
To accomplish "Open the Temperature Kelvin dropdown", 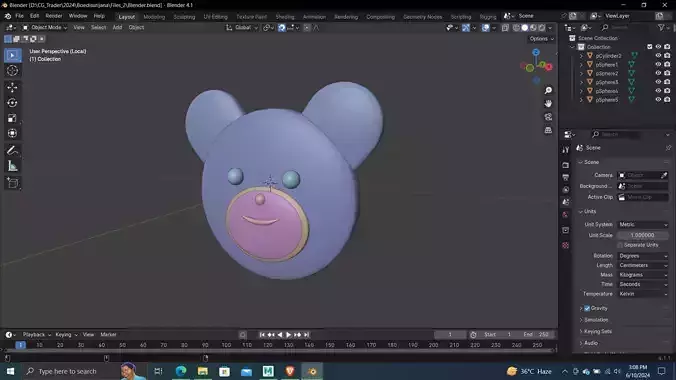I will [643, 294].
